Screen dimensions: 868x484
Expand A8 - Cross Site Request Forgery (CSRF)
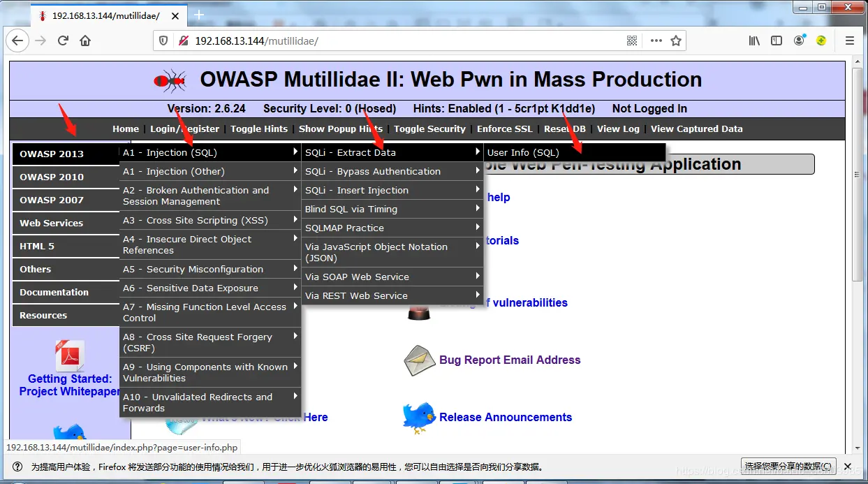click(x=210, y=342)
